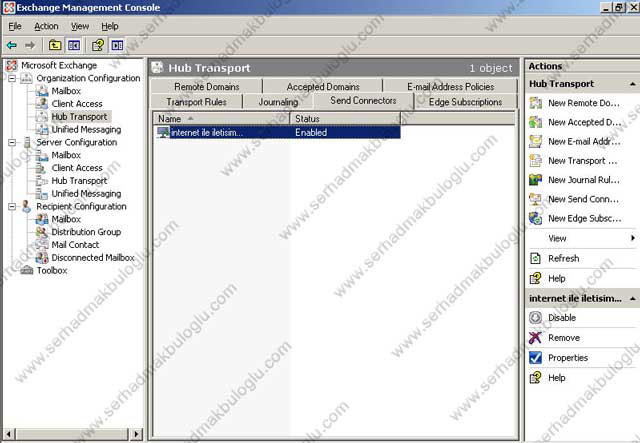Switch to the Transport Rules tab
This screenshot has width=640, height=443.
coord(196,102)
